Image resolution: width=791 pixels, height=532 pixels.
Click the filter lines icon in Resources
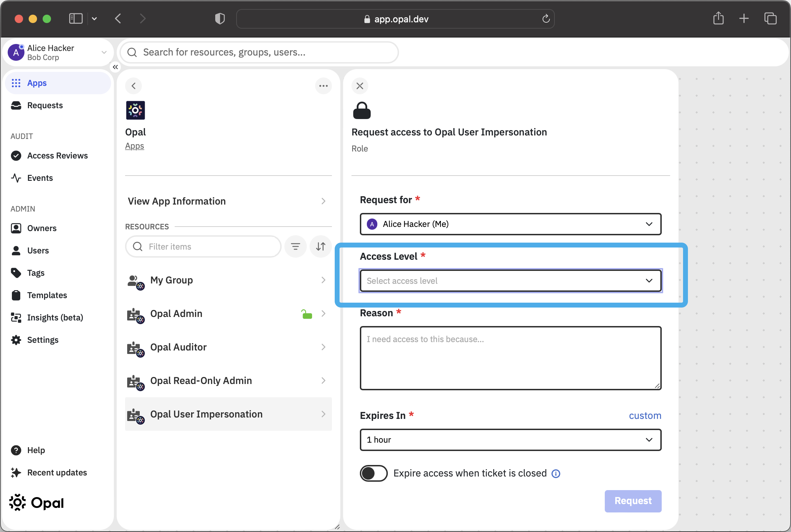296,247
